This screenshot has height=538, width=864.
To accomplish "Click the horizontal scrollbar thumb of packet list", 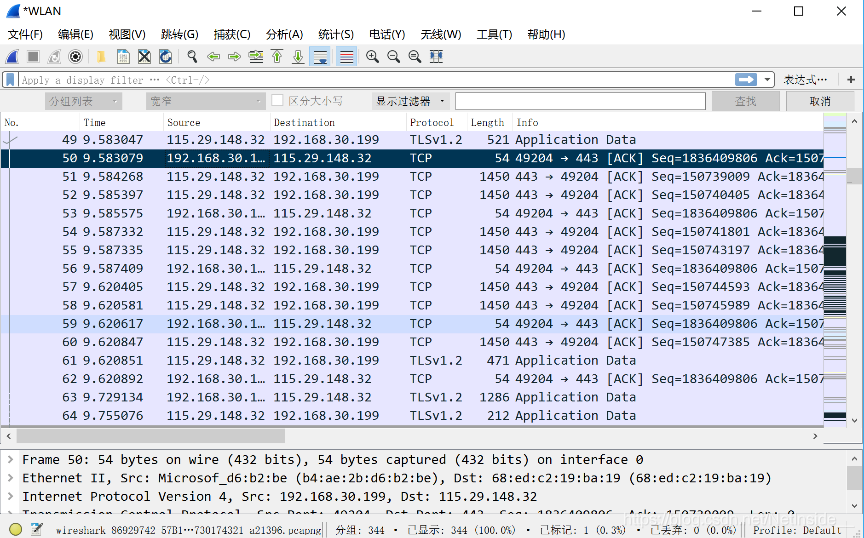I will pyautogui.click(x=150, y=436).
